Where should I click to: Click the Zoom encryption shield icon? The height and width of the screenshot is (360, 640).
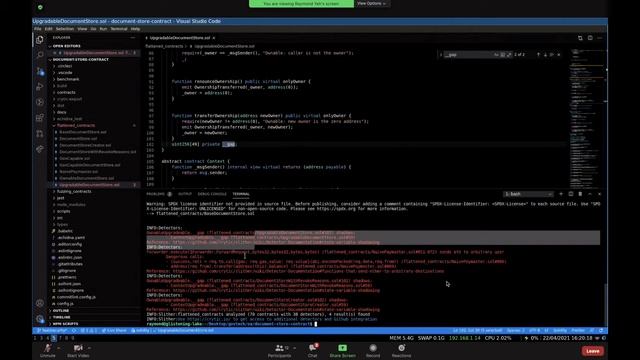point(40,7)
